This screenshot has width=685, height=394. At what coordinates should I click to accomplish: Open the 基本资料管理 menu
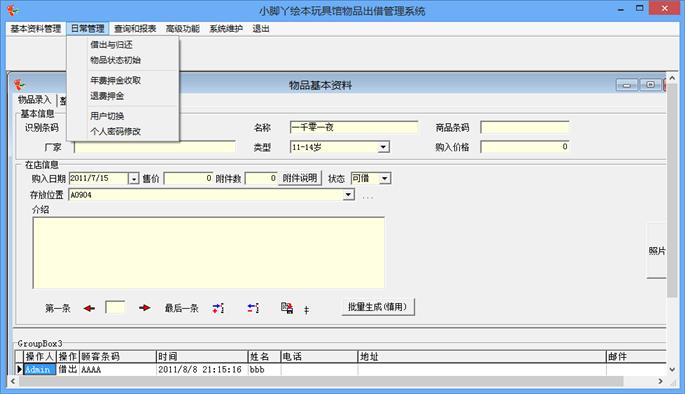click(36, 29)
